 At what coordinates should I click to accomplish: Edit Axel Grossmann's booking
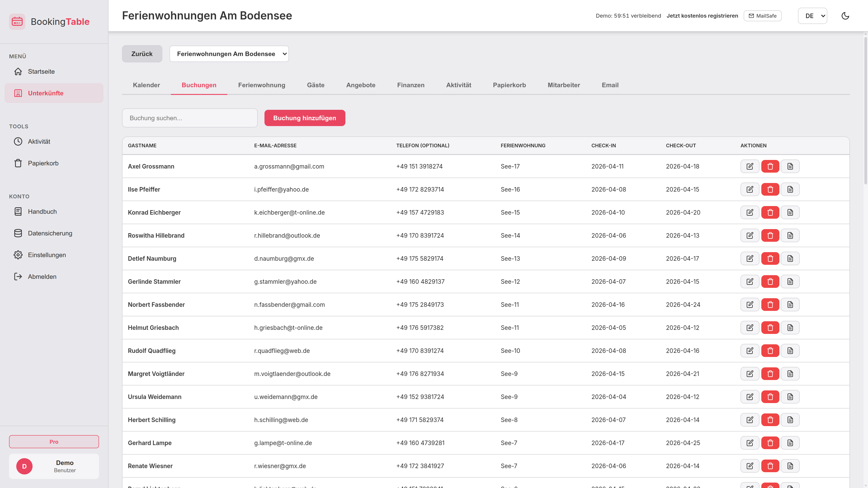[750, 166]
